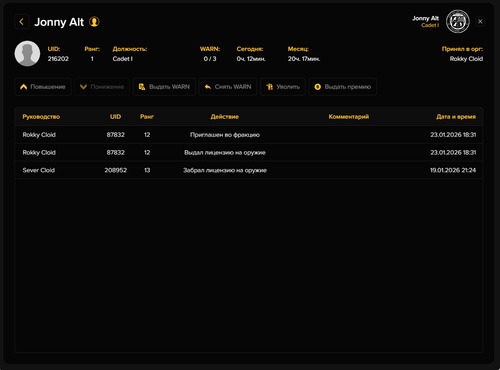500x370 pixels.
Task: Go back with the yellow arrow button
Action: coord(22,22)
